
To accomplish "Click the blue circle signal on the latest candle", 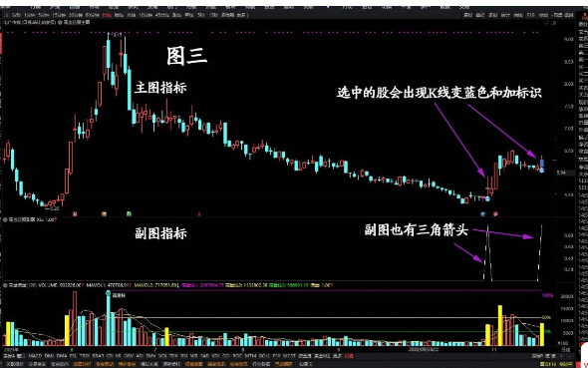I will (541, 171).
